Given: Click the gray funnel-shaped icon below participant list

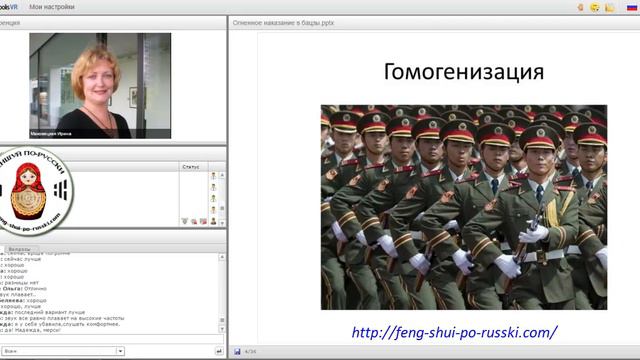Looking at the screenshot, I should (x=184, y=221).
